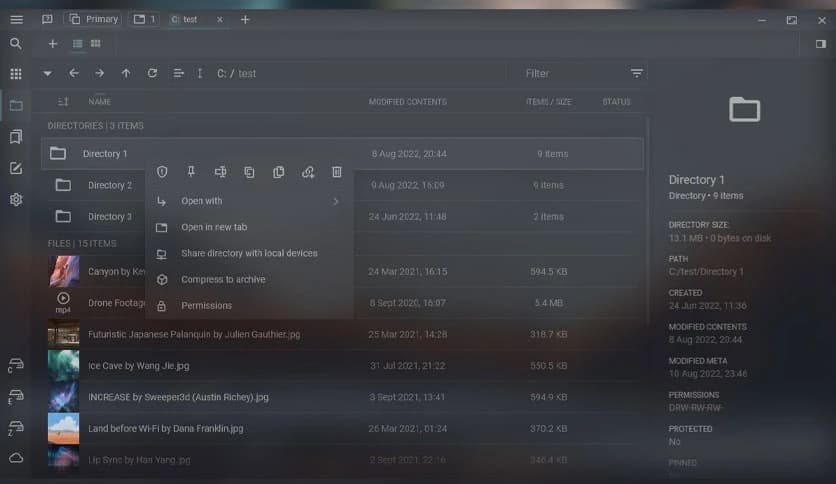Click the pin icon in context menu
Screen dimensions: 836x484
point(191,172)
